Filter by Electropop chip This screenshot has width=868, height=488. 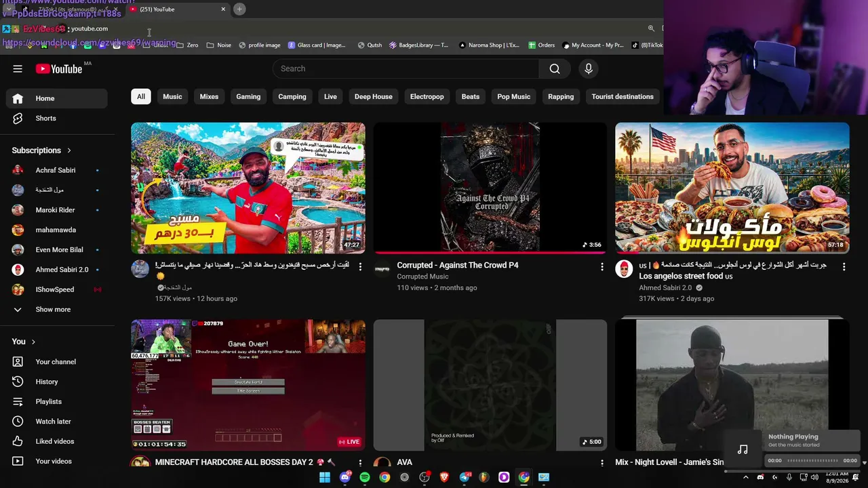(427, 96)
